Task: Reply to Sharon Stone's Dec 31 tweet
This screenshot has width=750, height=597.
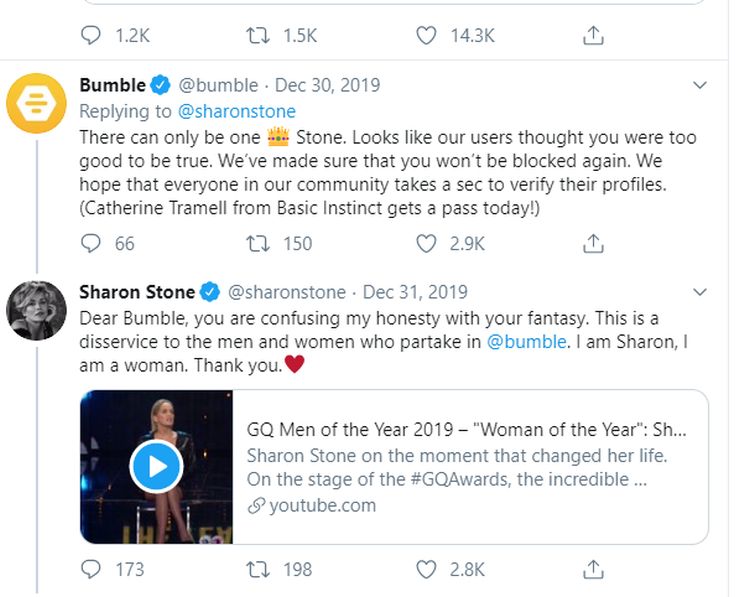Action: (91, 569)
